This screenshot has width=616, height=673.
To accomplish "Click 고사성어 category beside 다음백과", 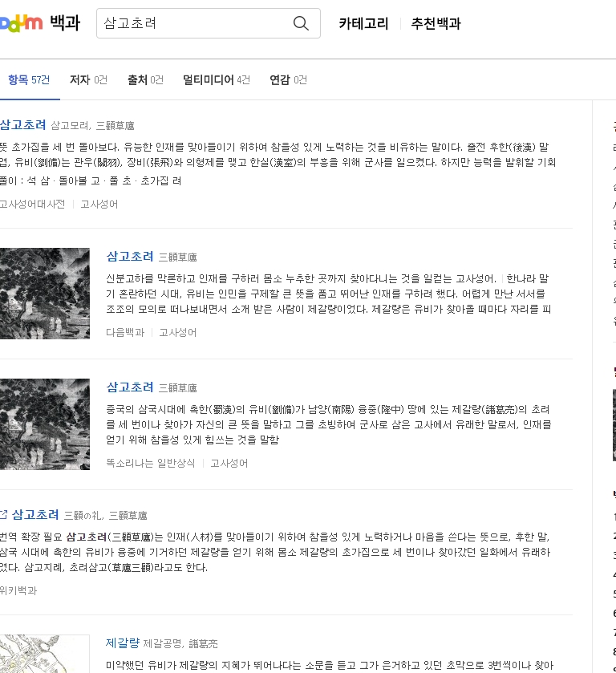I will [178, 332].
